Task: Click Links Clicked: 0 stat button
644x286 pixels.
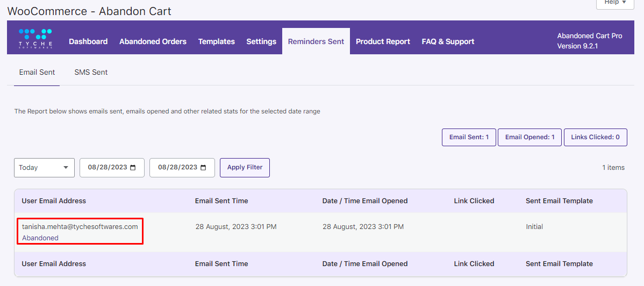Action: click(596, 137)
